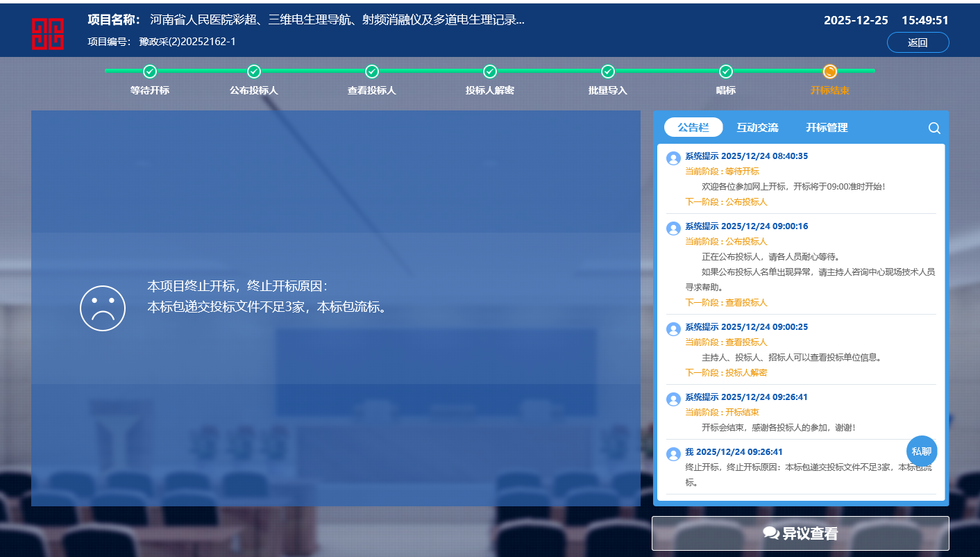Click the orange 开标结束 step icon

(830, 72)
